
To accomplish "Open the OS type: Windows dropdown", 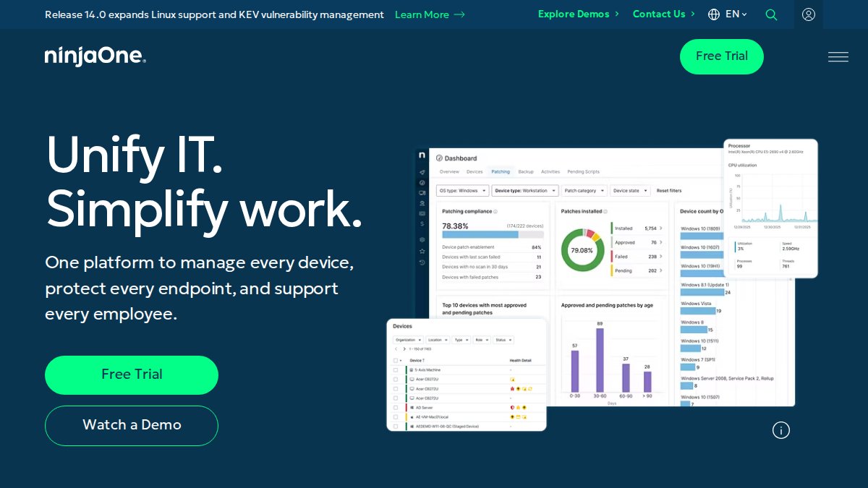I will [463, 191].
